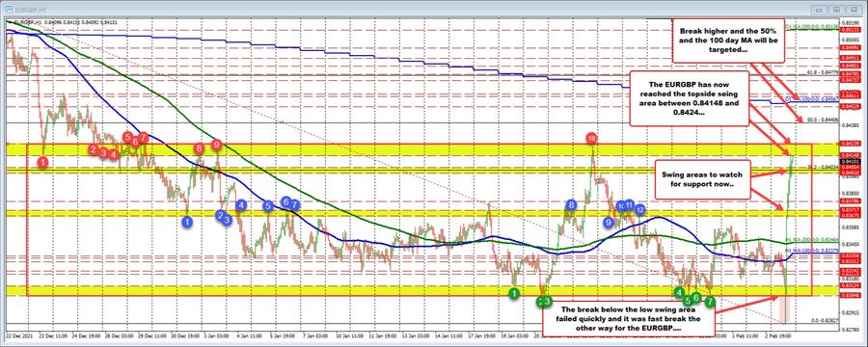The image size is (868, 347).
Task: Select the 0.84239 red price label
Action: tap(850, 144)
